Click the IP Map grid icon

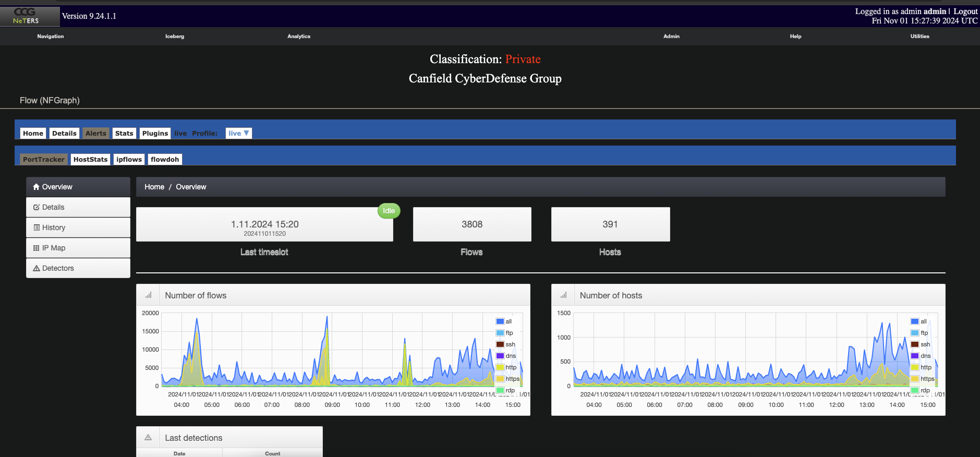point(36,248)
